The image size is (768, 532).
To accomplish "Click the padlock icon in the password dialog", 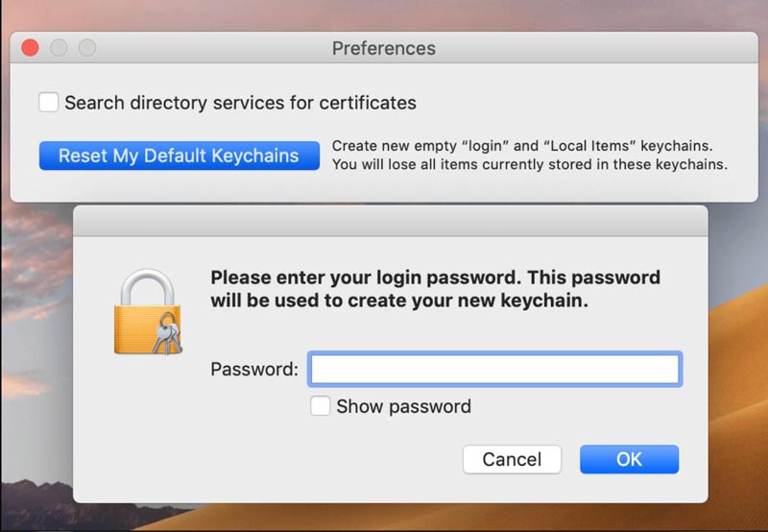I will click(x=148, y=311).
